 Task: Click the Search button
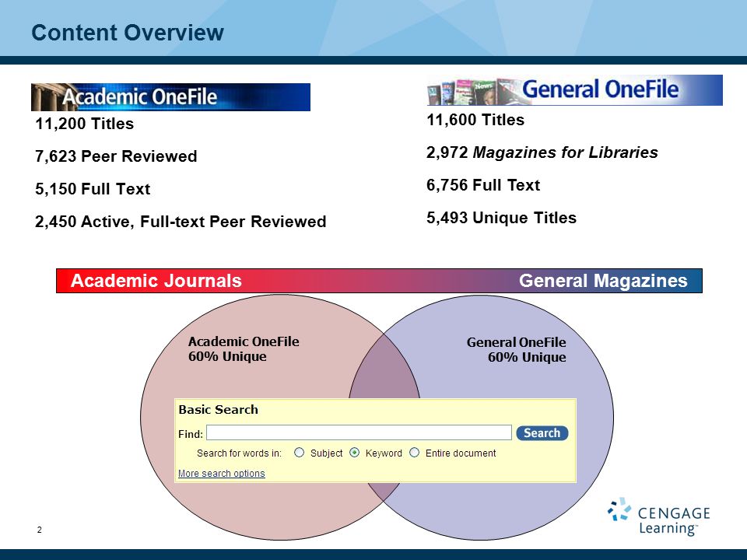[542, 433]
